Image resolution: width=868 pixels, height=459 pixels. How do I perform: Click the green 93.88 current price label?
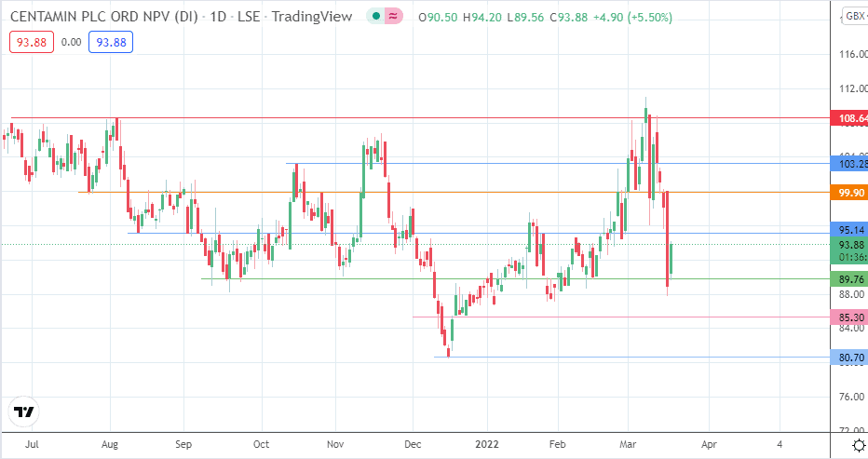tap(849, 250)
